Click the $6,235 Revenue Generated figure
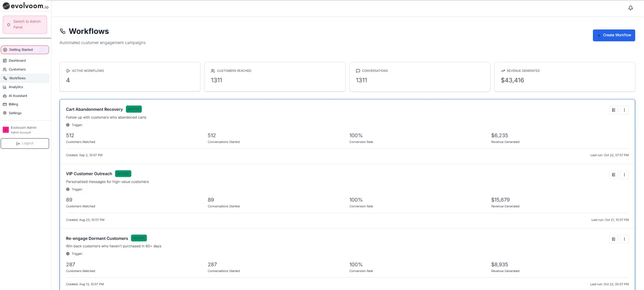Viewport: 644px width, 290px height. pos(500,135)
